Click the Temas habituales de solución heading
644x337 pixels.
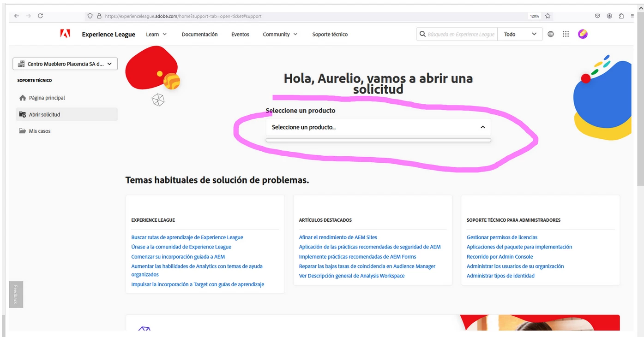pyautogui.click(x=217, y=180)
